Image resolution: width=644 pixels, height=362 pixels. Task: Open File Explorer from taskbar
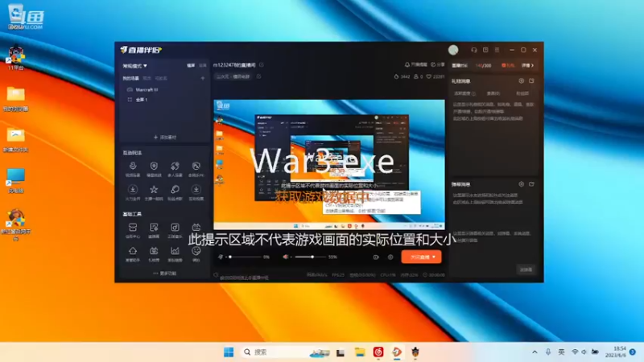tap(360, 352)
